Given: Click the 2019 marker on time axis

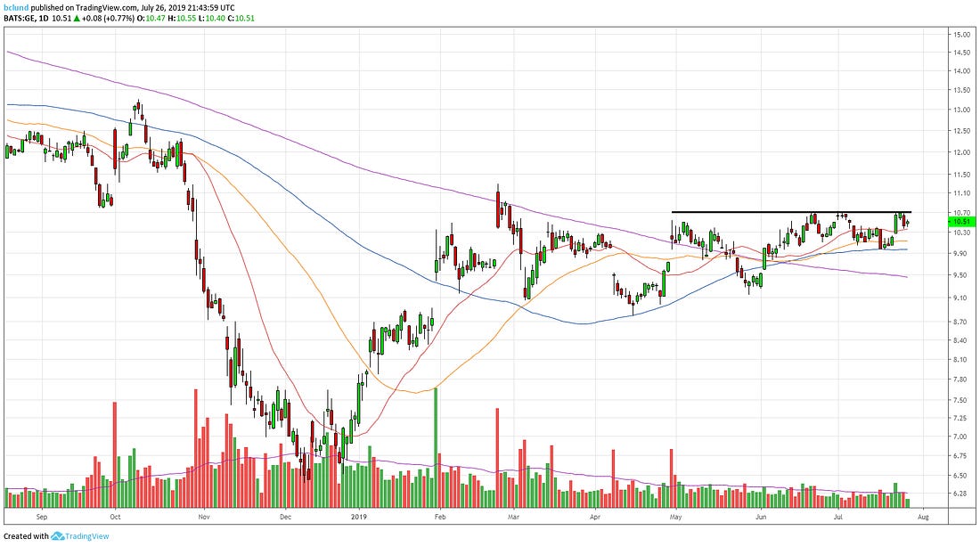Looking at the screenshot, I should (x=358, y=516).
